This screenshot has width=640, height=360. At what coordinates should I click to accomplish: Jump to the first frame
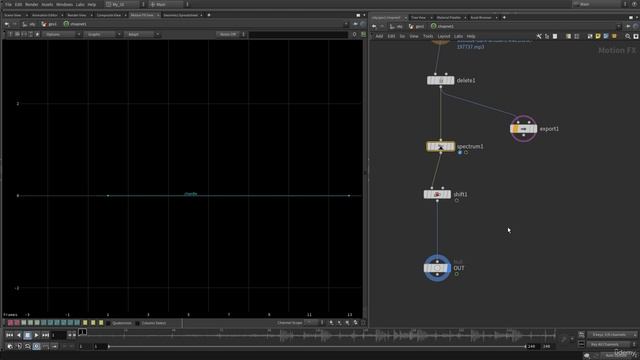point(9,335)
